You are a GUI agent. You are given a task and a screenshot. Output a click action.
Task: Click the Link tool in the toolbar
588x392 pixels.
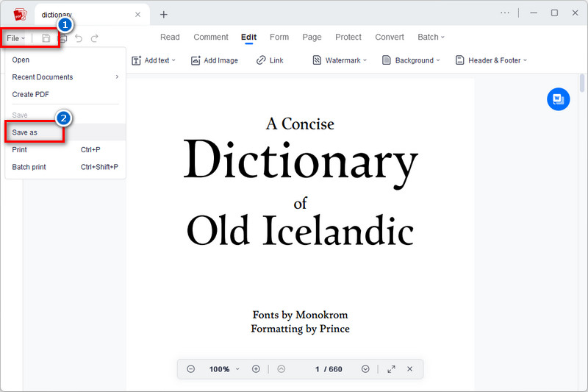(x=270, y=60)
